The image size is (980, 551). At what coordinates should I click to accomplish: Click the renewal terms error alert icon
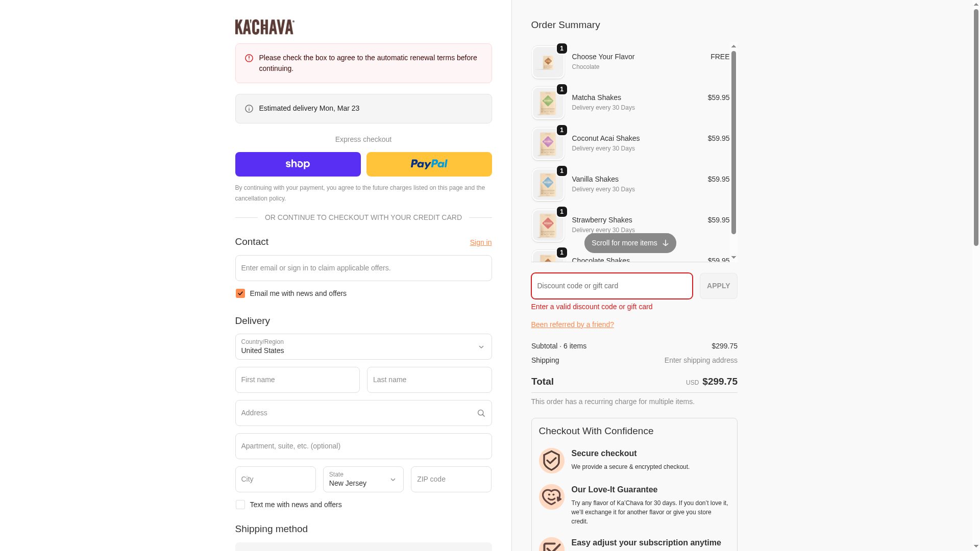pos(249,58)
